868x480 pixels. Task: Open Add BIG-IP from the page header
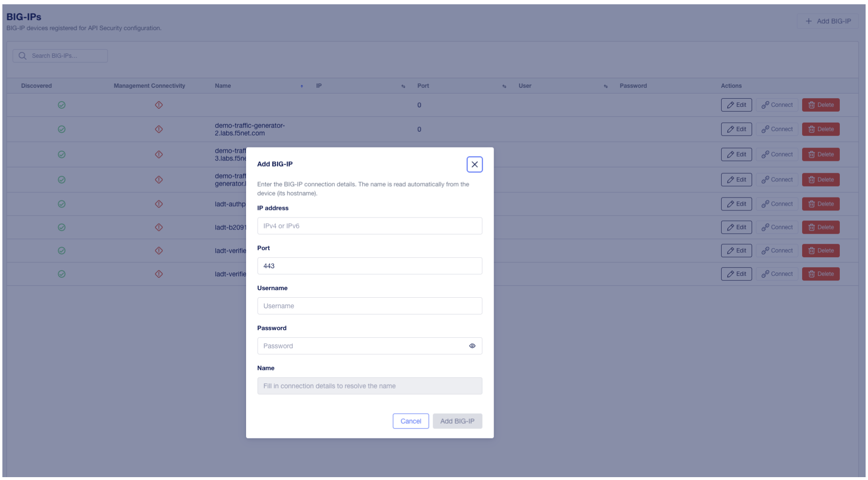pyautogui.click(x=827, y=21)
